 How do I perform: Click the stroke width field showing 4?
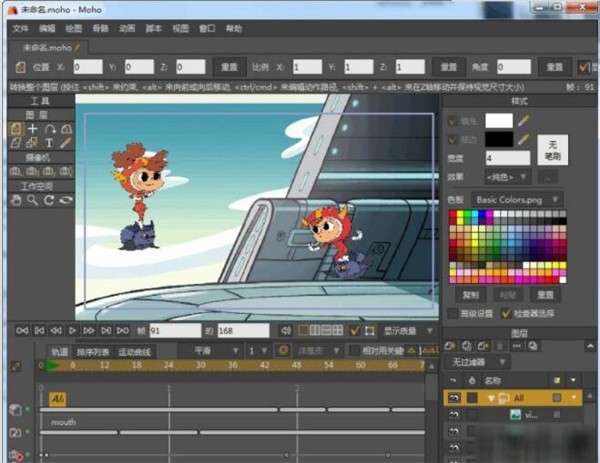508,158
